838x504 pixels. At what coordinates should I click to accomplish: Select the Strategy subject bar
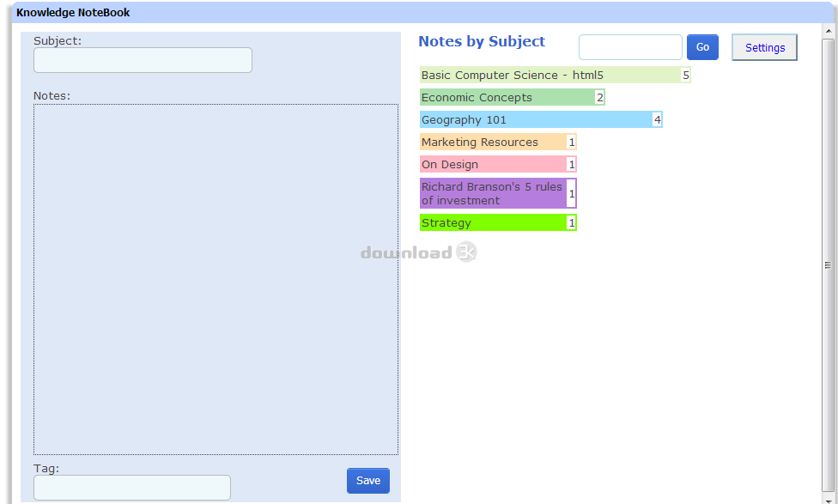(x=492, y=223)
